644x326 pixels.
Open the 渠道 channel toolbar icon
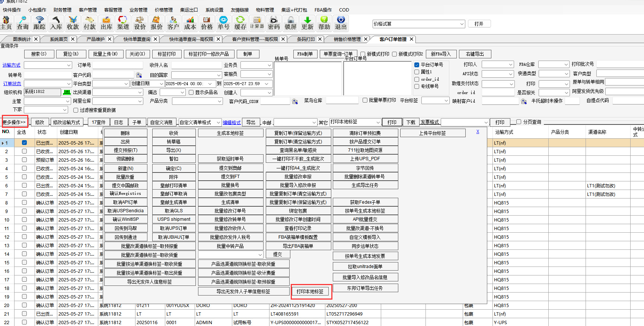coord(123,23)
